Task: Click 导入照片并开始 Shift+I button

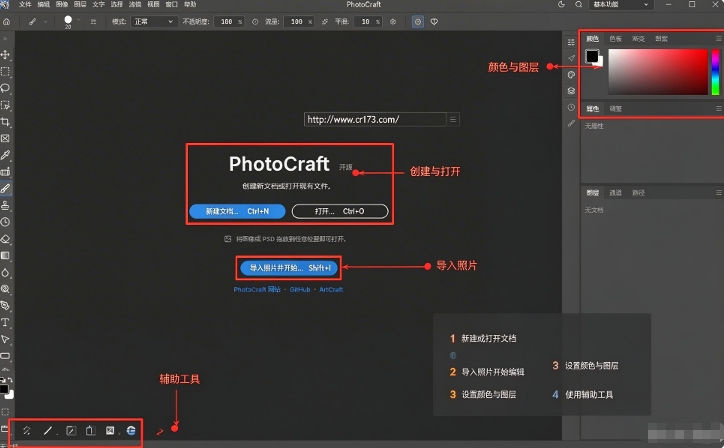Action: [289, 268]
